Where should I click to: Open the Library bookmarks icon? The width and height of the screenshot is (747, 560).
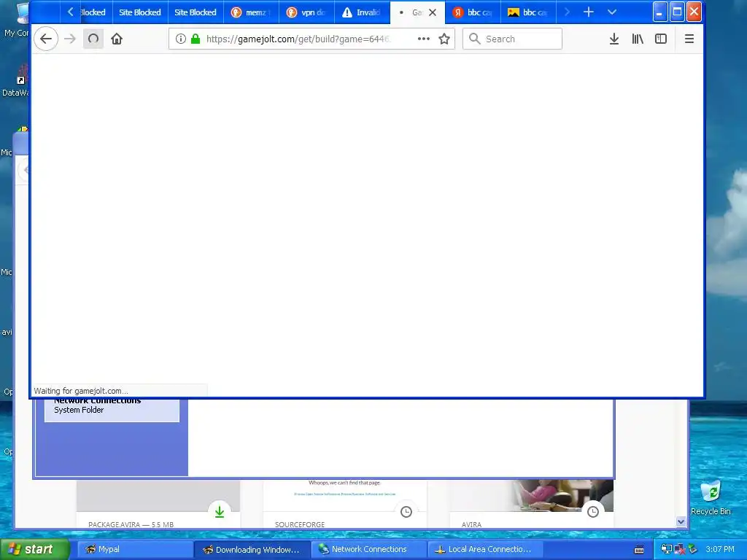638,39
